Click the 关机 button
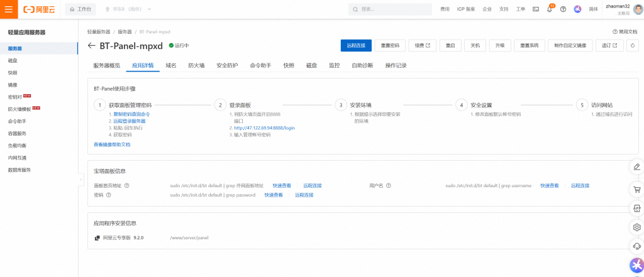Viewport: 644px width, 277px height. pos(475,46)
